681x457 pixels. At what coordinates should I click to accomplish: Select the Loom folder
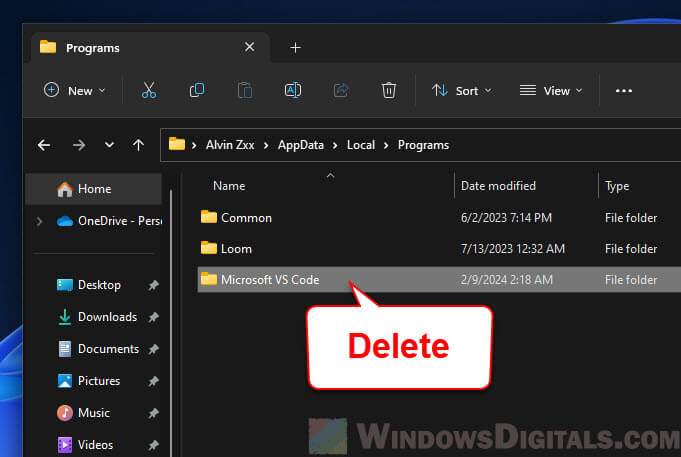click(x=439, y=249)
